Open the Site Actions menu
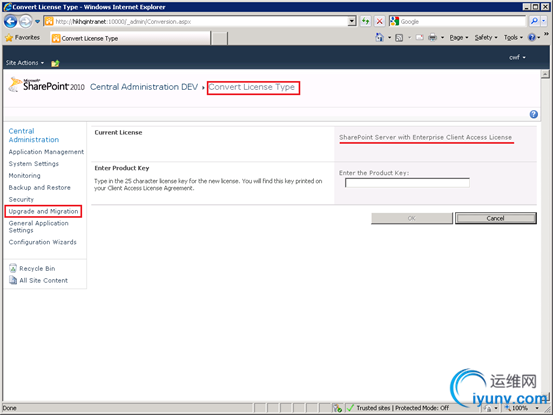553x415 pixels. 25,63
